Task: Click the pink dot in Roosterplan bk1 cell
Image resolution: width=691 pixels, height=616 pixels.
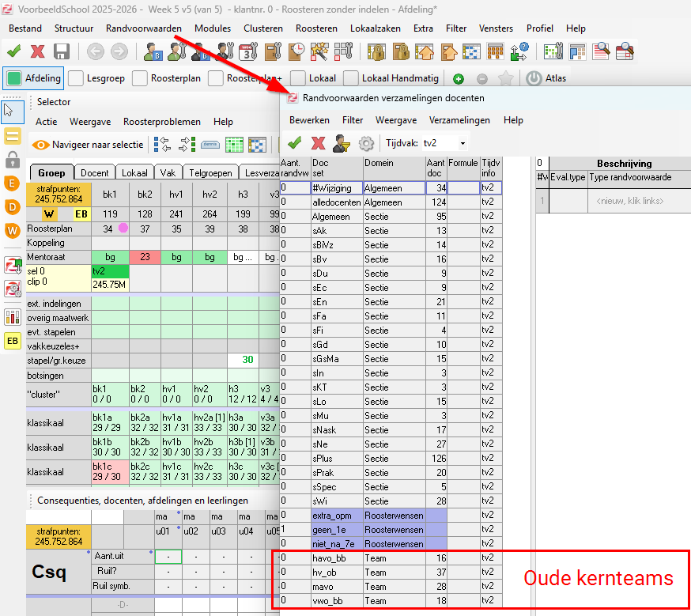Action: pyautogui.click(x=123, y=229)
